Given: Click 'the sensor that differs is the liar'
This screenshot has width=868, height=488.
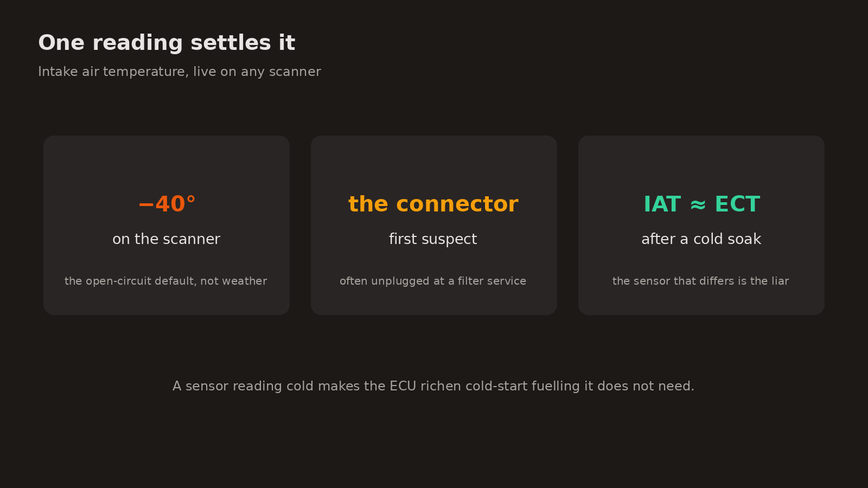Looking at the screenshot, I should tap(701, 281).
